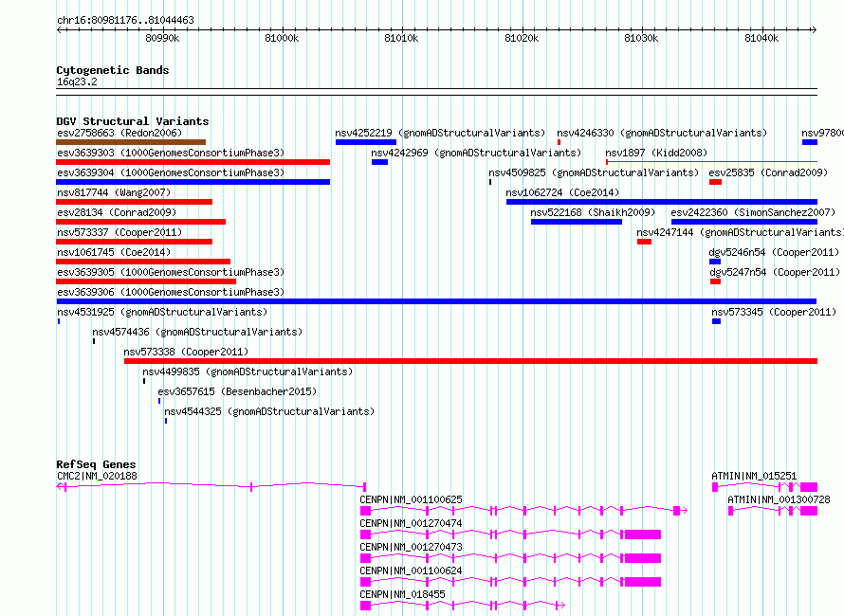The width and height of the screenshot is (844, 616).
Task: Open the esv2422360 (SimonSanchez2007) label
Action: click(753, 212)
